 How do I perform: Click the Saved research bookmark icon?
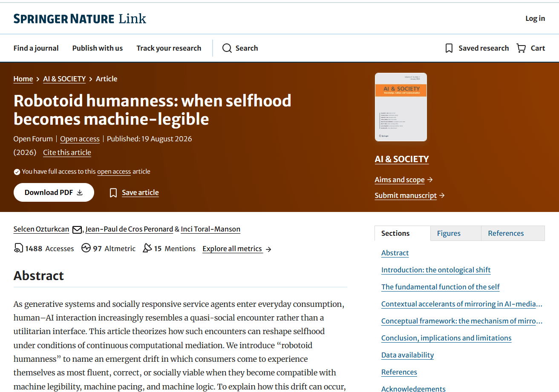click(449, 48)
